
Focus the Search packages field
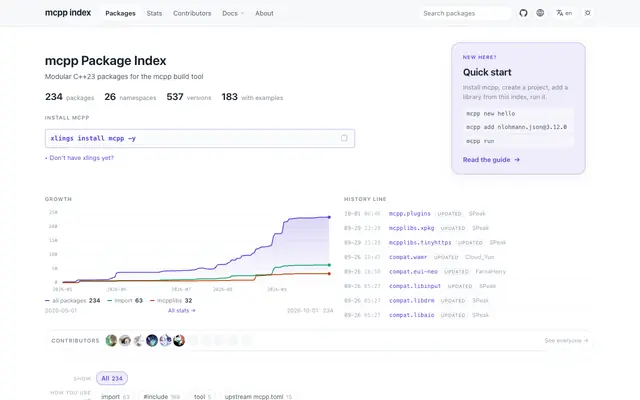click(x=465, y=13)
